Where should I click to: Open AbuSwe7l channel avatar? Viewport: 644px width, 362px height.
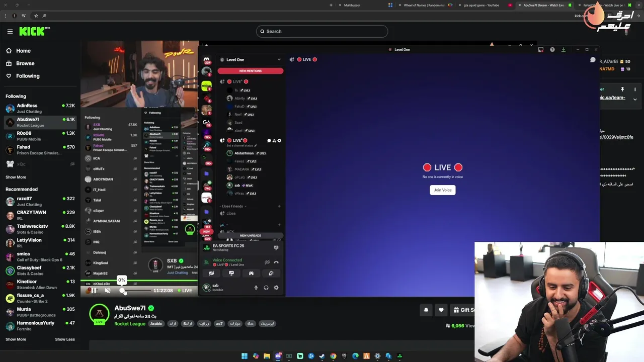[x=99, y=314]
